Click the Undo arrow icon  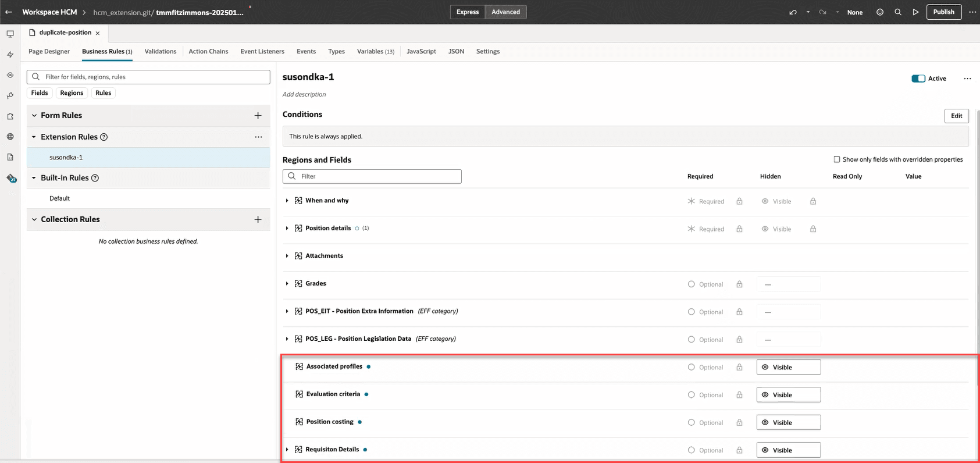[x=793, y=12]
